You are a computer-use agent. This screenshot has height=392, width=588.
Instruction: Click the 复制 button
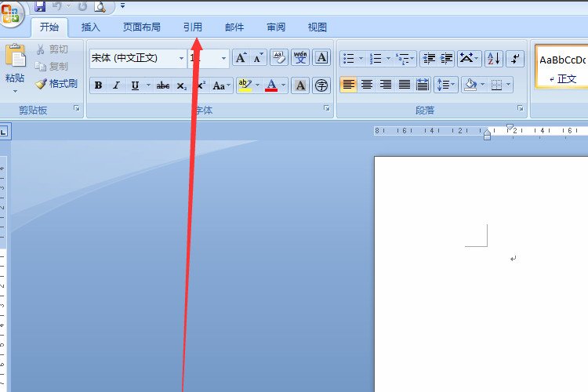pyautogui.click(x=52, y=67)
